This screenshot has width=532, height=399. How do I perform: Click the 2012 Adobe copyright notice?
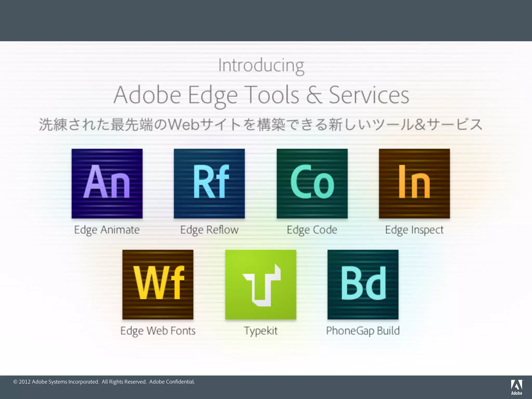[104, 382]
